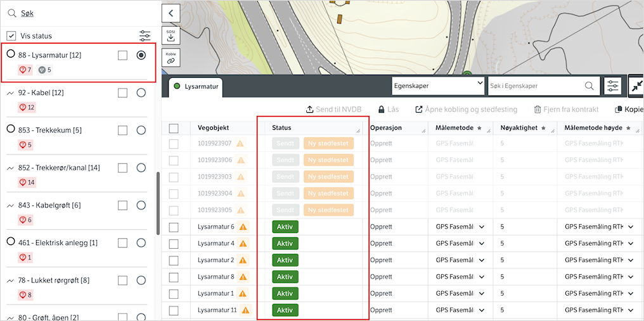
Task: Click the search magnifier in Søk i Egenskaper
Action: (589, 85)
